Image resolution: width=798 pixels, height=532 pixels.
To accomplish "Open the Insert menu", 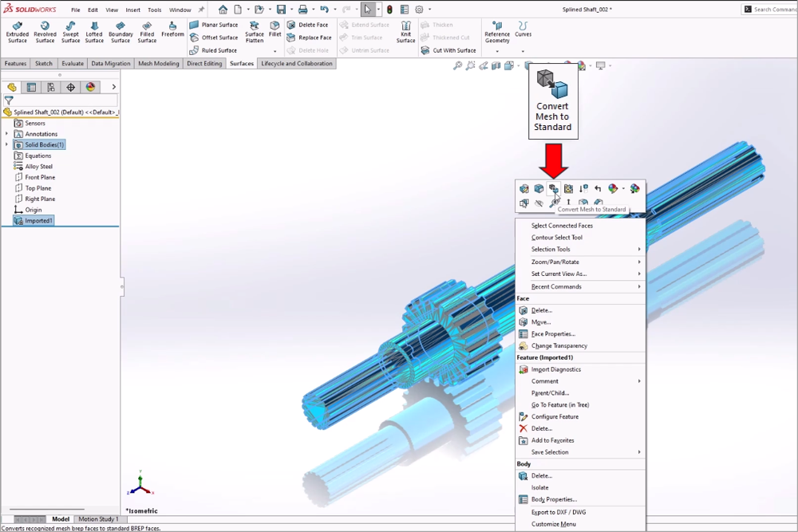I will (x=132, y=10).
